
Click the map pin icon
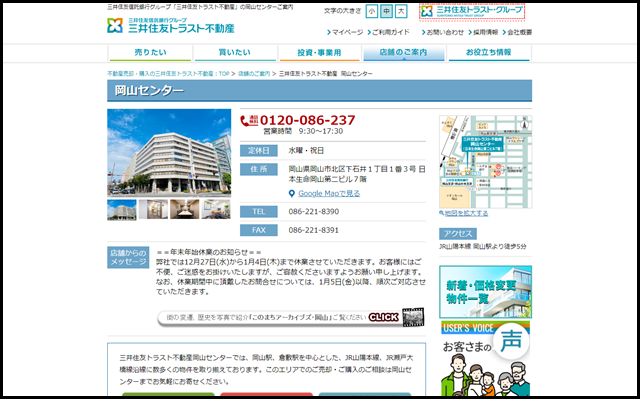pos(291,194)
